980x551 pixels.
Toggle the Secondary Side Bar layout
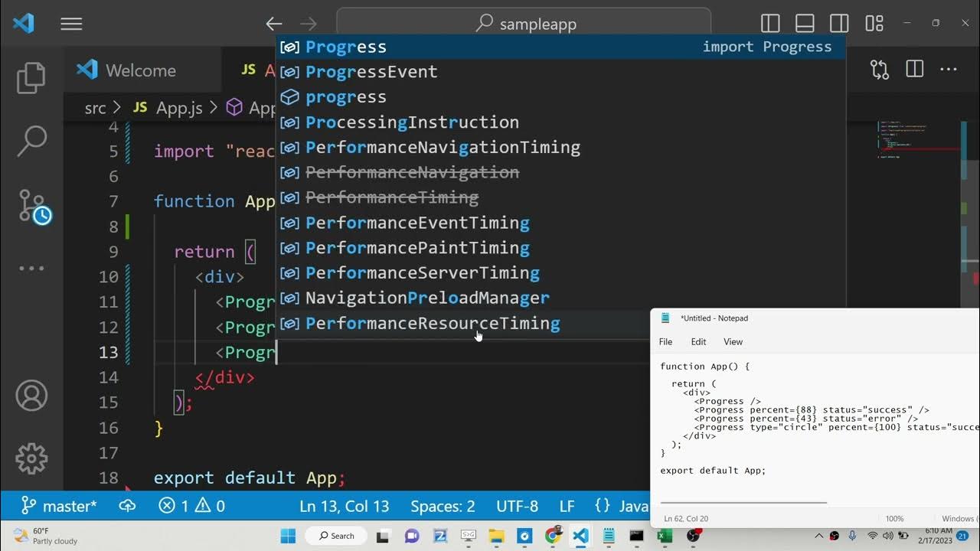click(x=839, y=24)
